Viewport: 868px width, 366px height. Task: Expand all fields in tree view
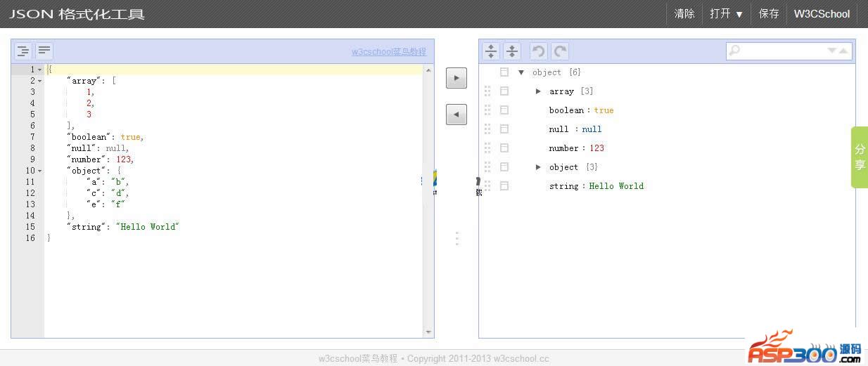click(491, 51)
